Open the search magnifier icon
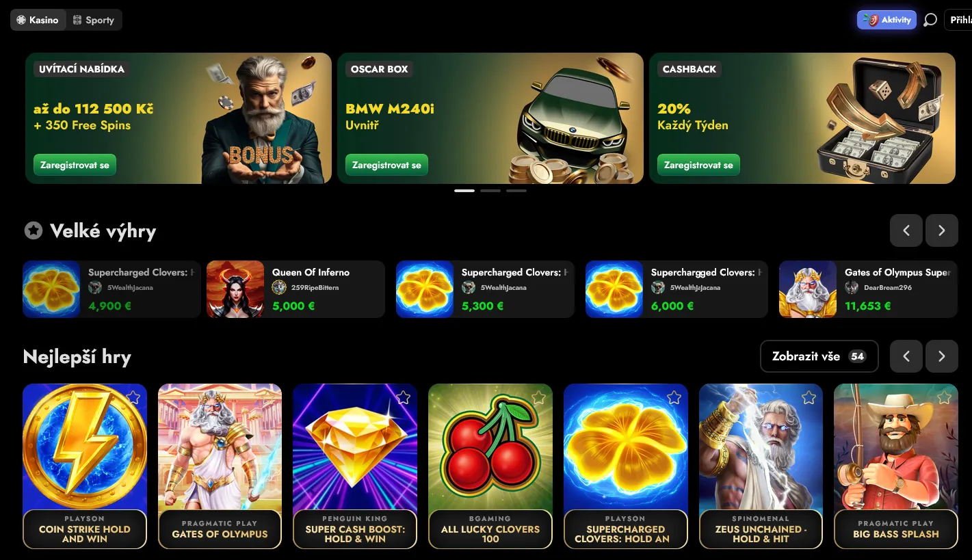Viewport: 972px width, 560px height. pos(930,20)
